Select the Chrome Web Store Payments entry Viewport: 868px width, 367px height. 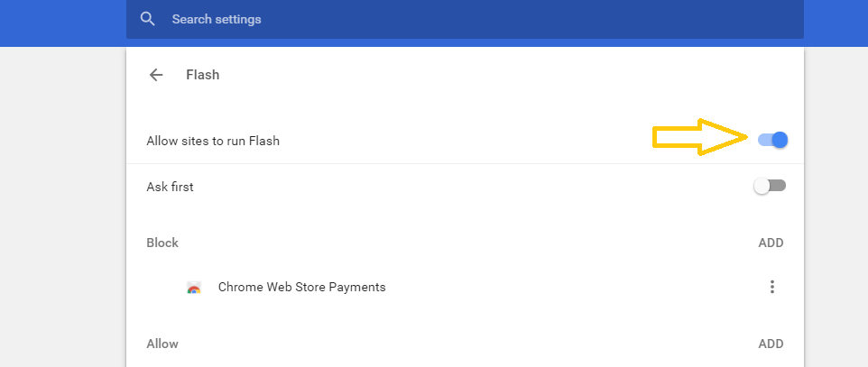(301, 288)
